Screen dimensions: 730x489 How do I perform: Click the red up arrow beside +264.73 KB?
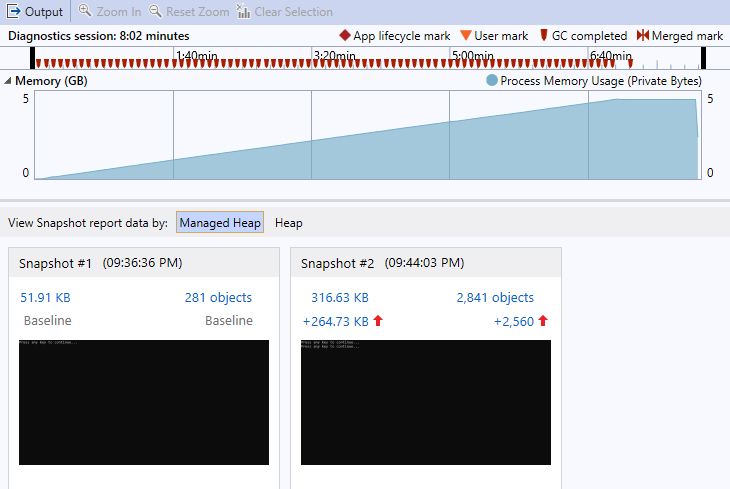coord(378,320)
